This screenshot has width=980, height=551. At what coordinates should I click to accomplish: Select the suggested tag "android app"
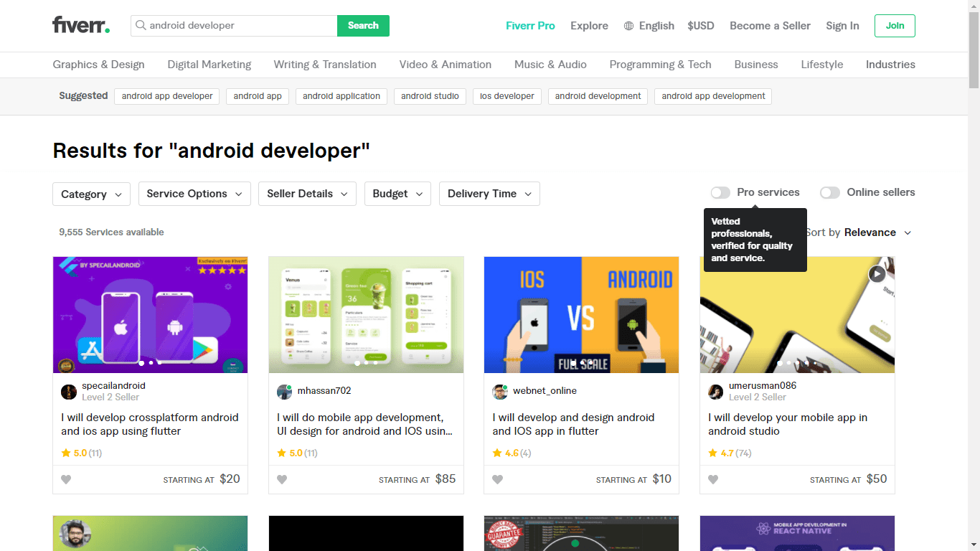point(258,96)
